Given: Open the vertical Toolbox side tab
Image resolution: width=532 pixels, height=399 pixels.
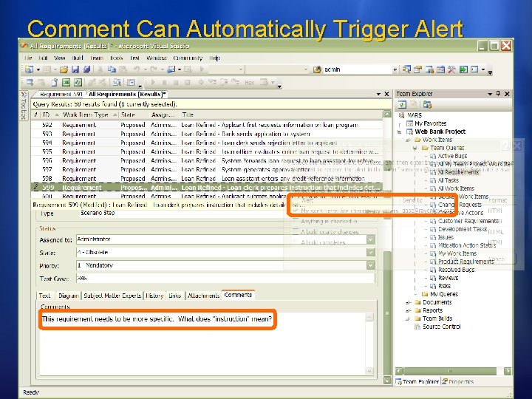Looking at the screenshot, I should [24, 106].
